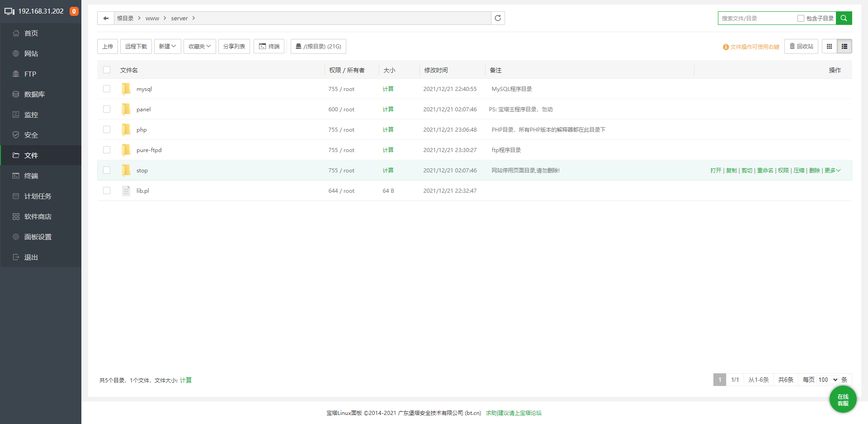Open the stop folder icon
This screenshot has width=868, height=424.
(x=126, y=170)
